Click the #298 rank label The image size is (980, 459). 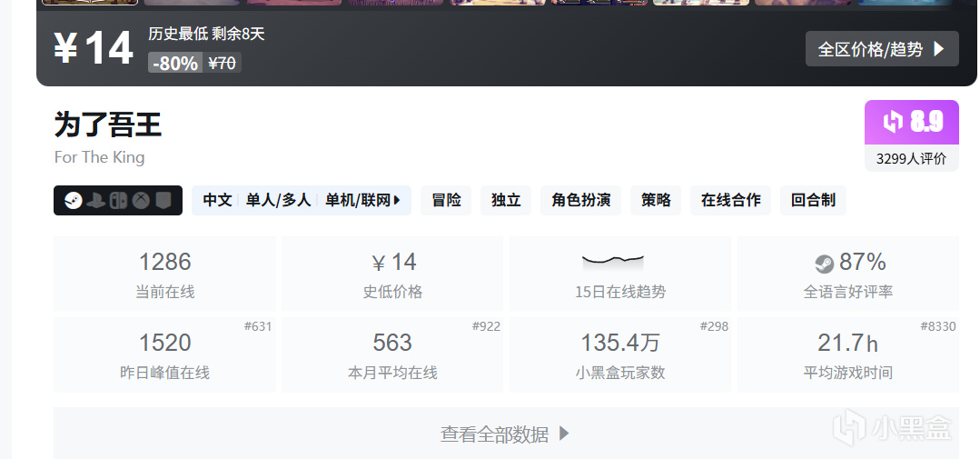click(715, 326)
